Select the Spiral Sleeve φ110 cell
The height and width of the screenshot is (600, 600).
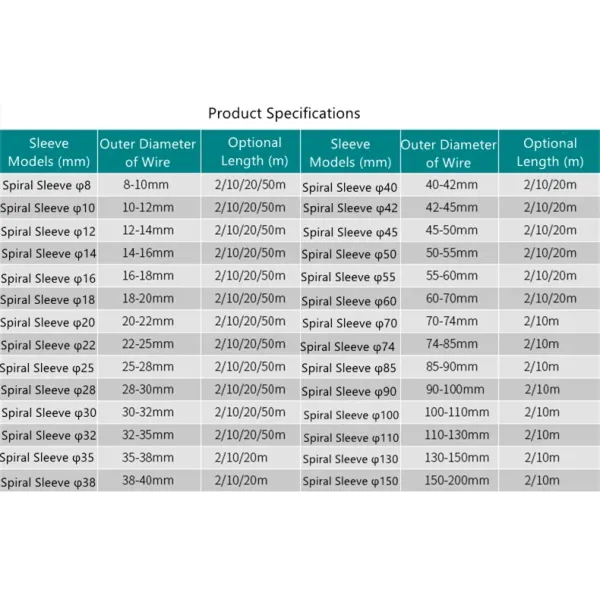(350, 435)
